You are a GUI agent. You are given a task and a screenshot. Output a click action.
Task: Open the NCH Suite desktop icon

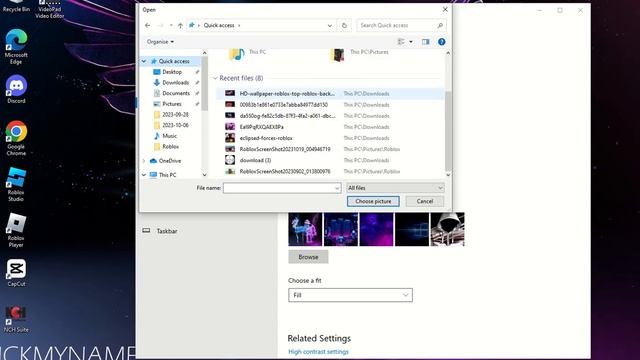[16, 319]
